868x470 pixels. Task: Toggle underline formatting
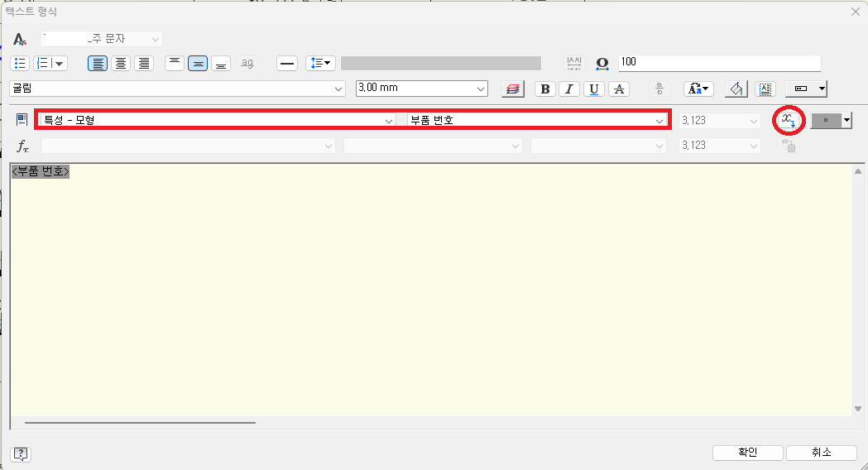[593, 89]
